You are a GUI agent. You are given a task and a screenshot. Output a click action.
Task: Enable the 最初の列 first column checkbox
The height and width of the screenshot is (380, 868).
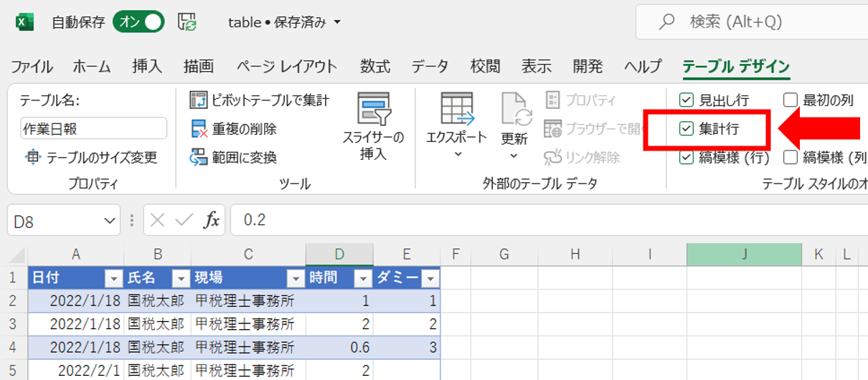pyautogui.click(x=790, y=100)
